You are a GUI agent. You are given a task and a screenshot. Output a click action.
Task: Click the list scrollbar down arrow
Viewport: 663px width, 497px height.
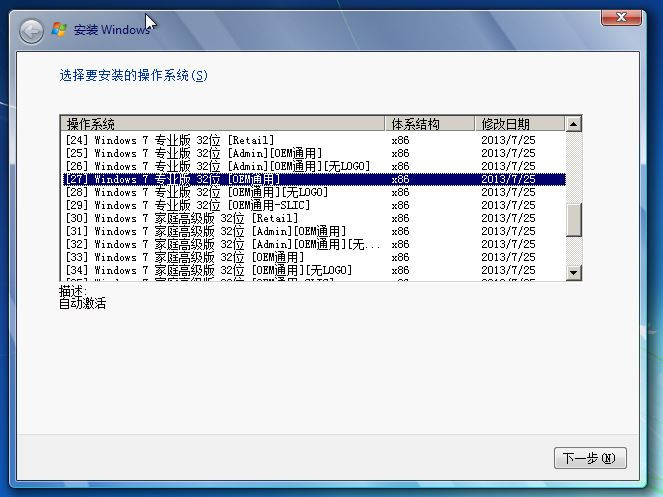(573, 272)
